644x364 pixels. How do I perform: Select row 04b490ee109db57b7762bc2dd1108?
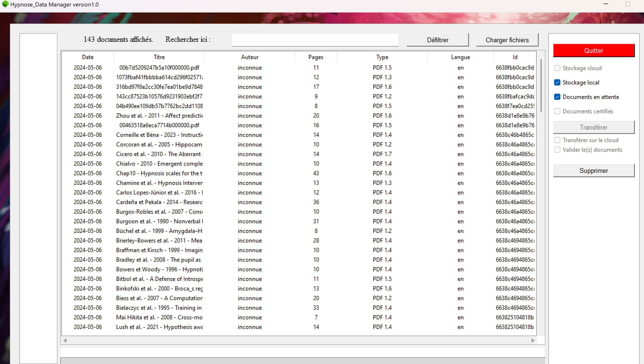[x=299, y=106]
